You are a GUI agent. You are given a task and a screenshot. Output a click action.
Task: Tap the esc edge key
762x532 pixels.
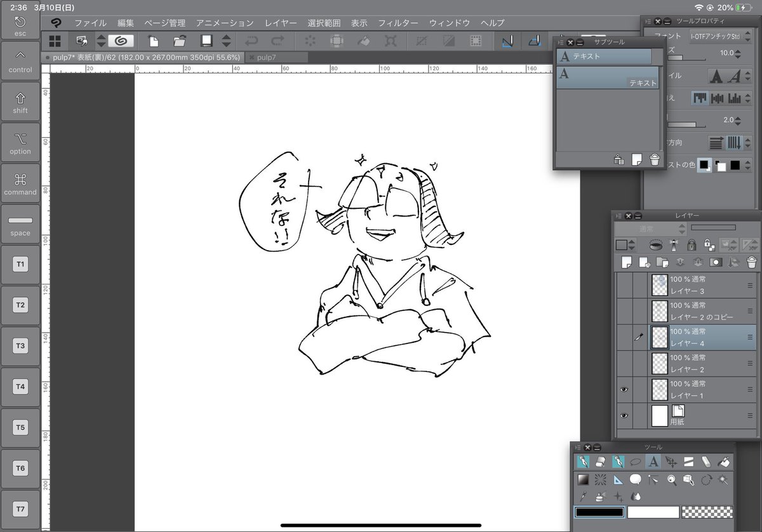[20, 26]
